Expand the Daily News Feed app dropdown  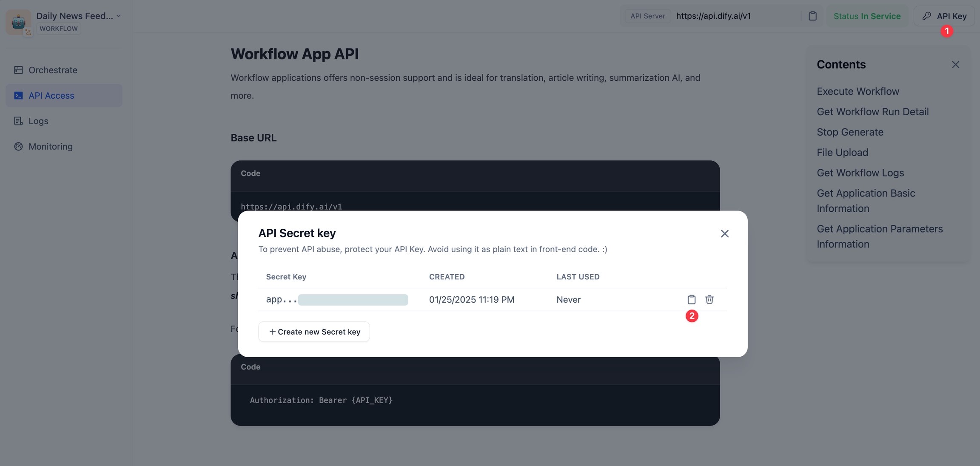point(119,16)
